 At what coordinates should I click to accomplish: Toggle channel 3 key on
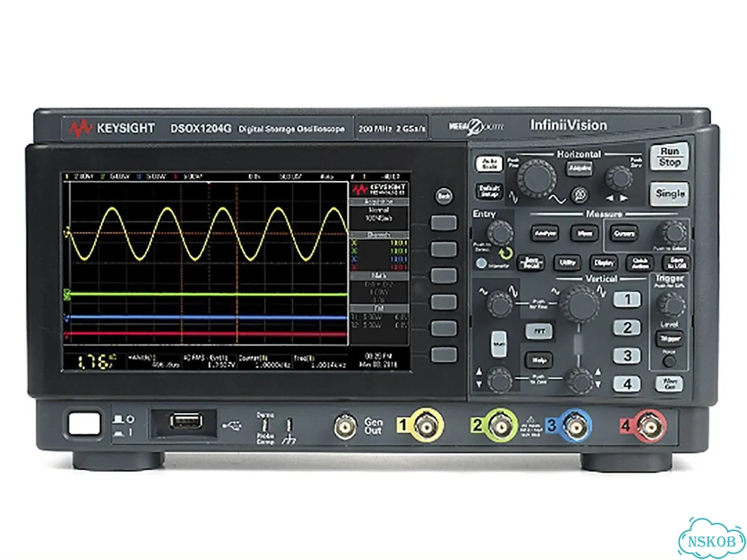pos(627,356)
